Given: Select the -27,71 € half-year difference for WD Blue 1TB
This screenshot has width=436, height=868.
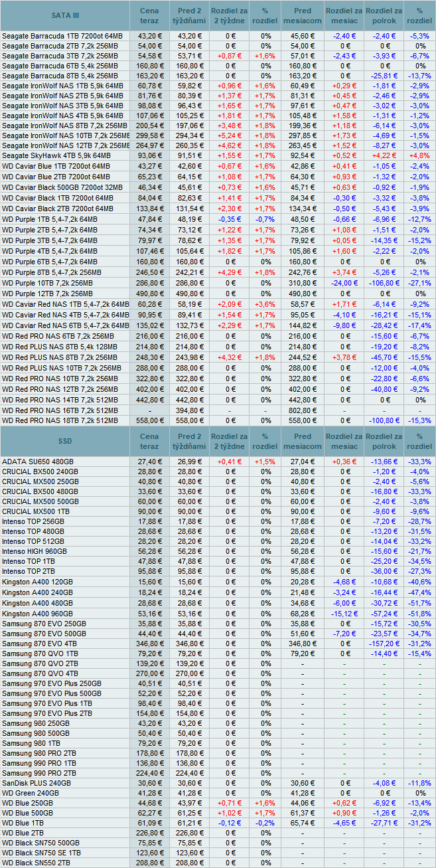Looking at the screenshot, I should [384, 824].
